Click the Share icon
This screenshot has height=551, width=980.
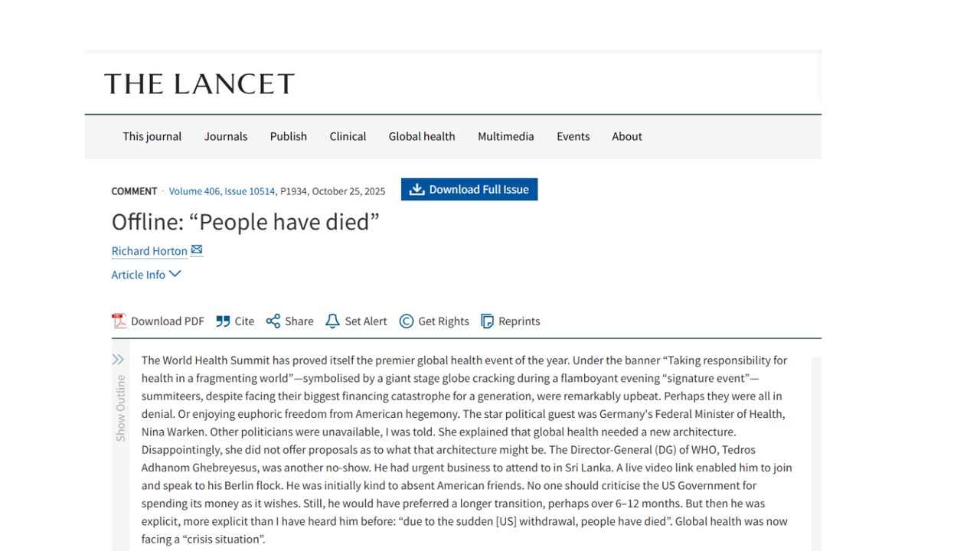[x=273, y=321]
